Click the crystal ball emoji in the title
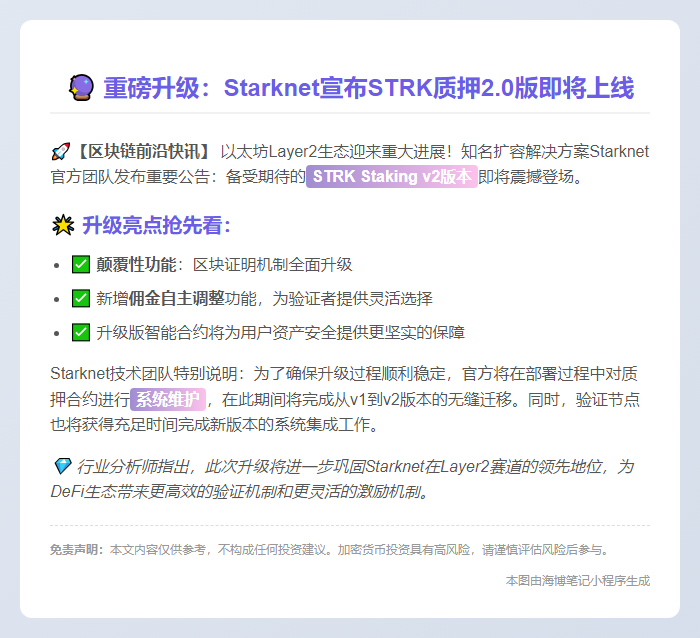 [x=81, y=88]
